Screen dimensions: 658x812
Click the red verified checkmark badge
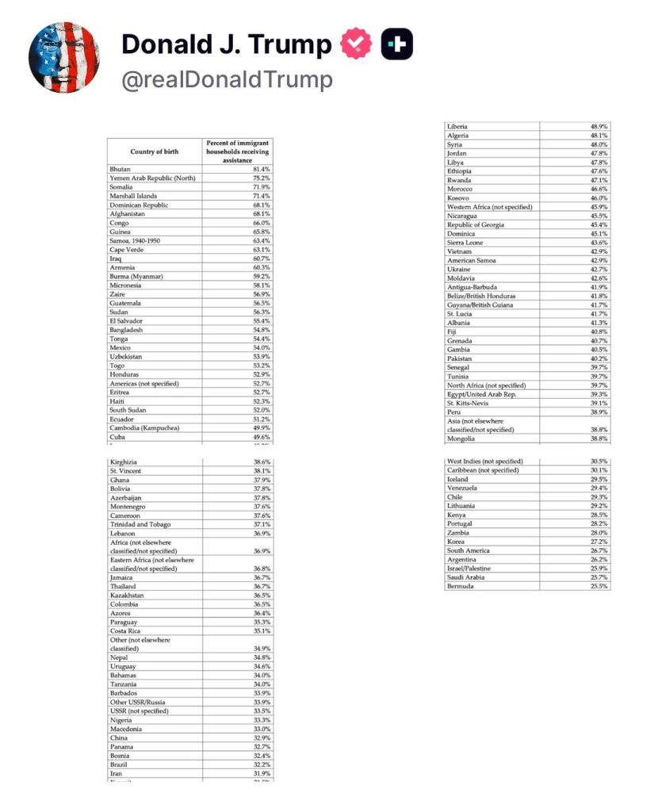pos(355,45)
